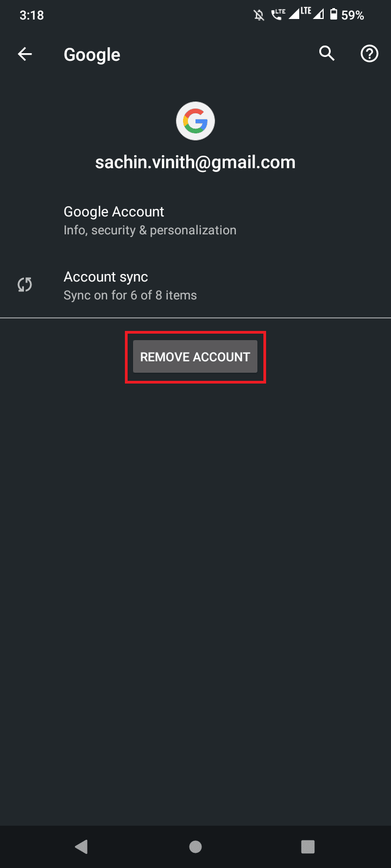Tap the muted notifications bell icon

click(x=259, y=15)
